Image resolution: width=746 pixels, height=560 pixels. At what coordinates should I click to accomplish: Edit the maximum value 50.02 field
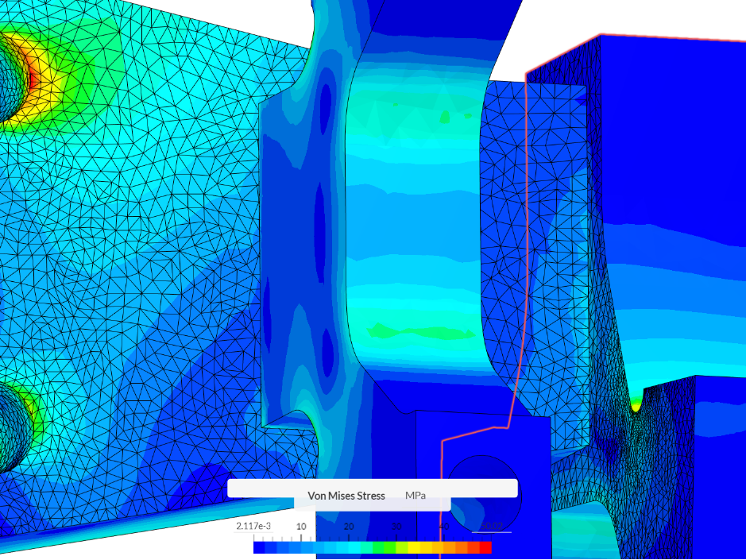(x=493, y=526)
